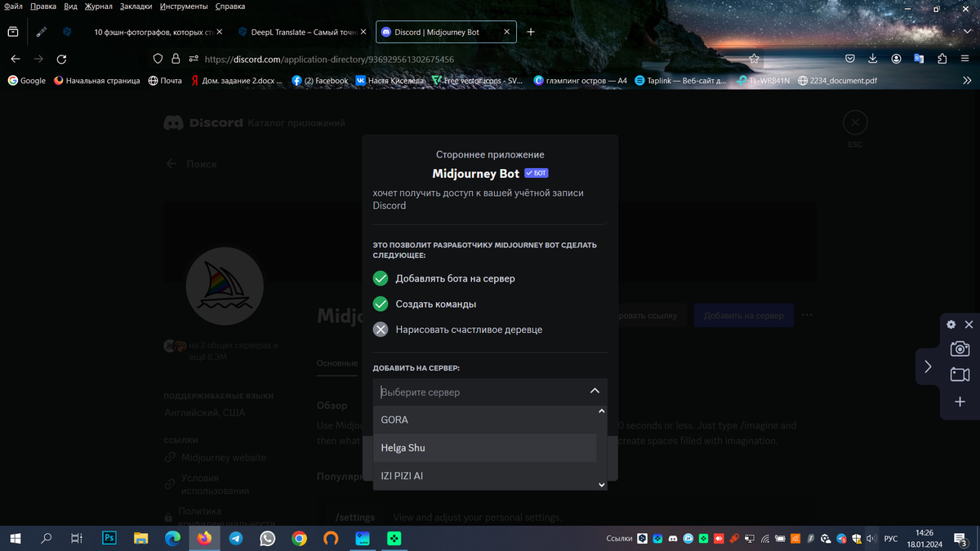Screen dimensions: 980x551
Task: Add a new browser tab
Action: [x=531, y=32]
